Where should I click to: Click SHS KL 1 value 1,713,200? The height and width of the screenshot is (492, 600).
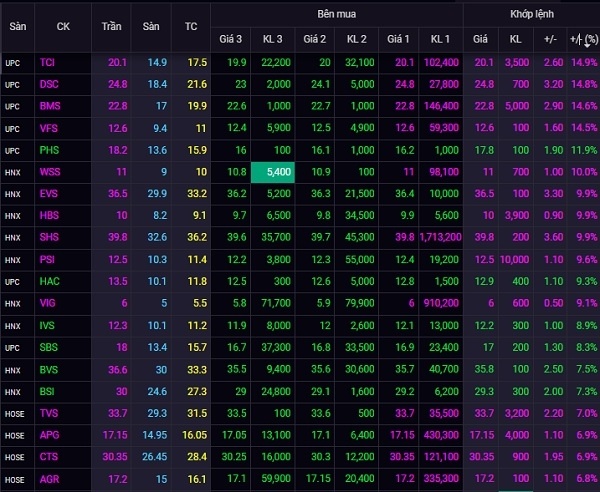[440, 237]
